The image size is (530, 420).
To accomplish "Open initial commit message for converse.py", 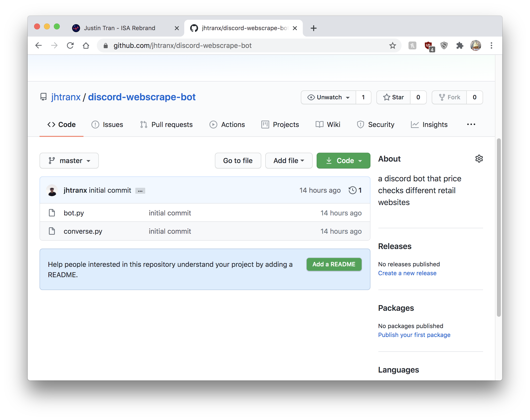I will tap(170, 231).
